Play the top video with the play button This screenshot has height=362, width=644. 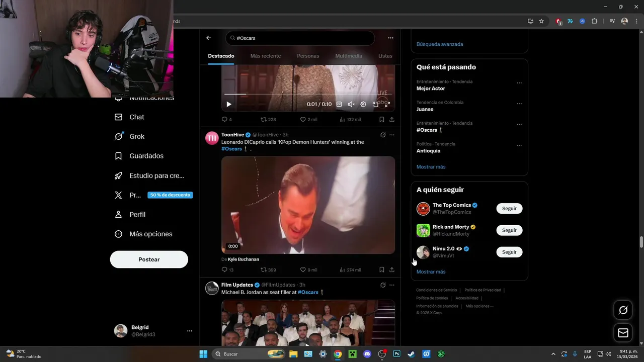pos(229,104)
